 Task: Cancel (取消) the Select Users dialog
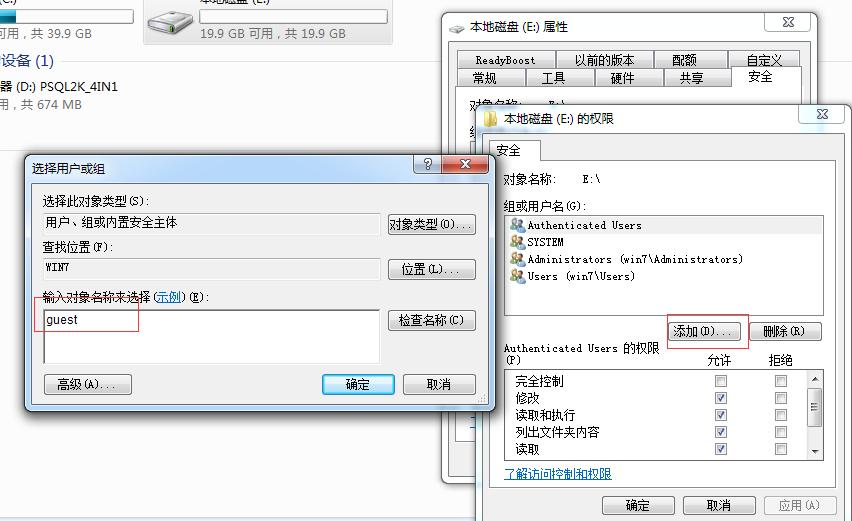pos(439,384)
